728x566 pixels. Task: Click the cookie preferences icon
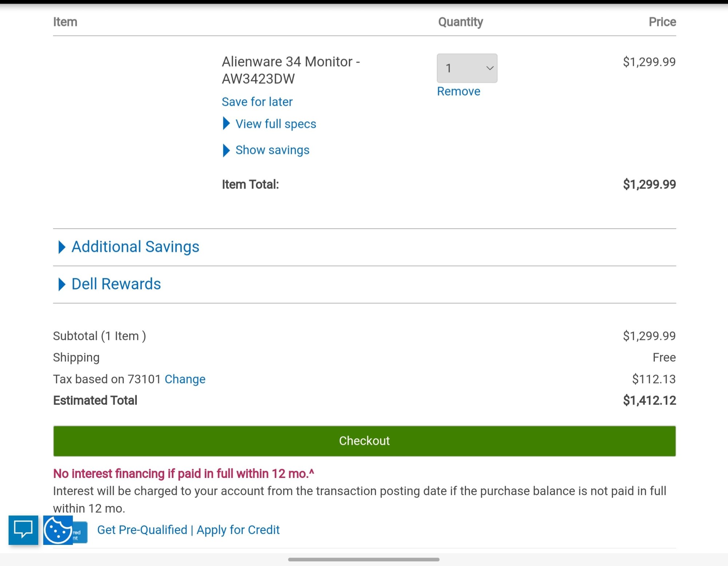tap(58, 530)
